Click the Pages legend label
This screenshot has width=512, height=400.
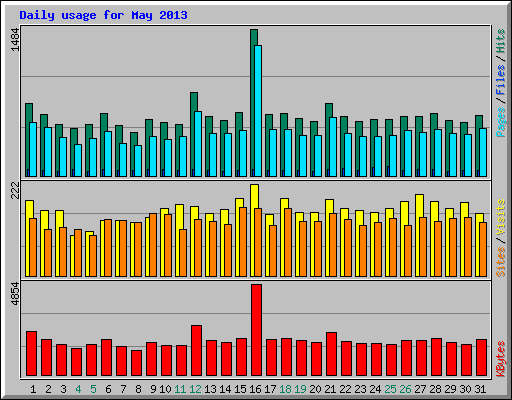point(501,122)
